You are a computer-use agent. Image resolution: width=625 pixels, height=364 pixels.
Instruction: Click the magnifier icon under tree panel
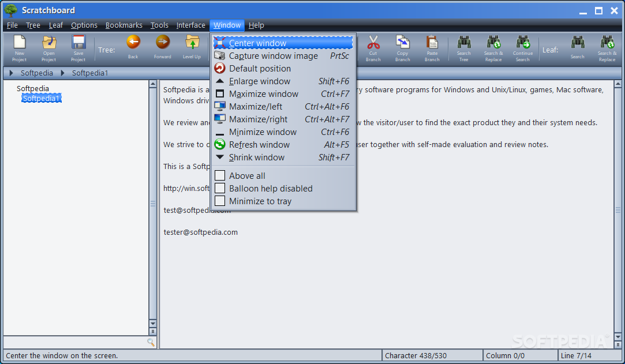(151, 342)
